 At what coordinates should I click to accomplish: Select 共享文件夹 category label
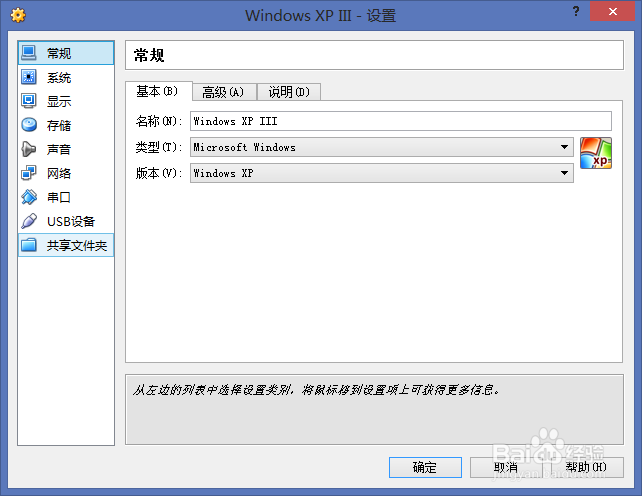77,245
